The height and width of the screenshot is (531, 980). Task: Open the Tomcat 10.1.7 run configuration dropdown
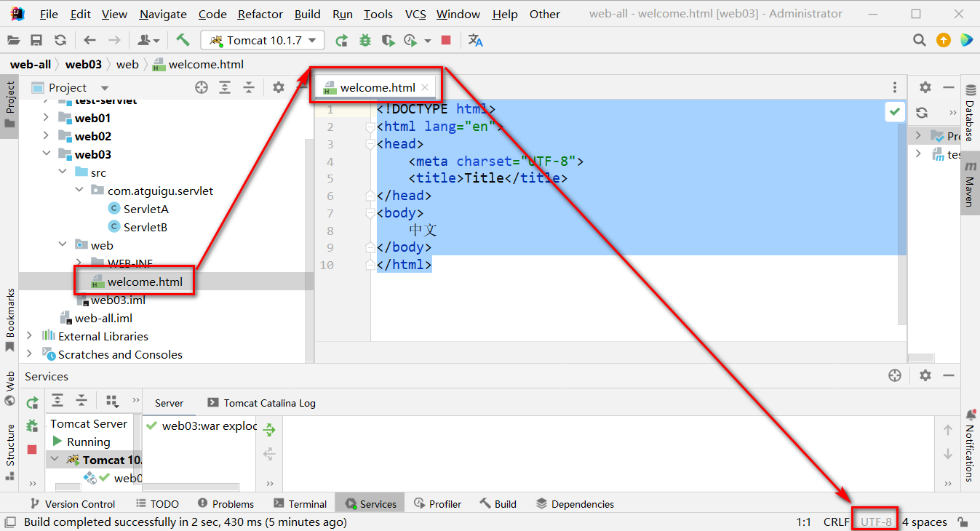pos(263,41)
